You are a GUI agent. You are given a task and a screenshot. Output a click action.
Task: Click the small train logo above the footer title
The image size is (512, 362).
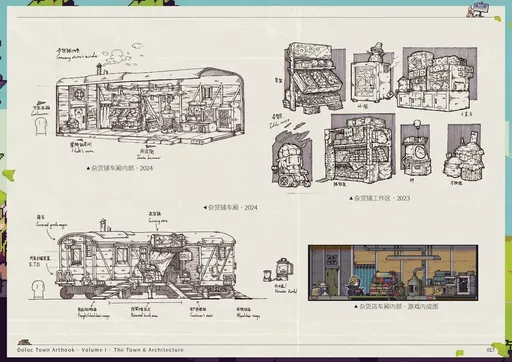24,342
